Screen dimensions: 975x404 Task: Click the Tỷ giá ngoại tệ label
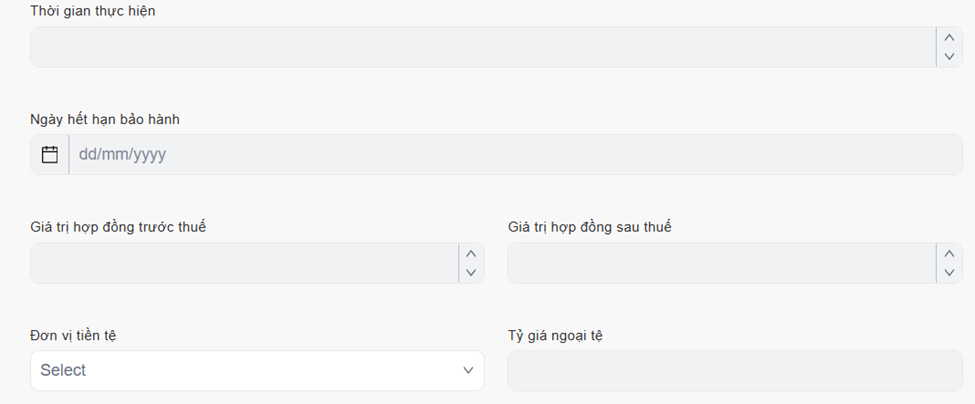point(555,335)
